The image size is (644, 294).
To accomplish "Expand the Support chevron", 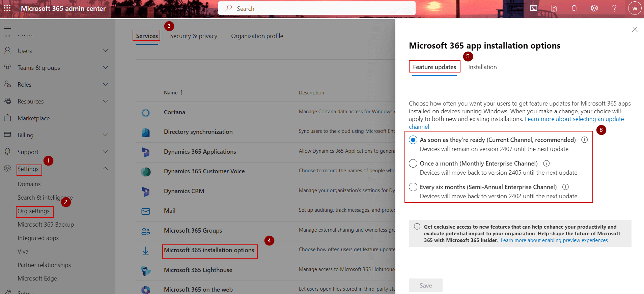I will (105, 152).
